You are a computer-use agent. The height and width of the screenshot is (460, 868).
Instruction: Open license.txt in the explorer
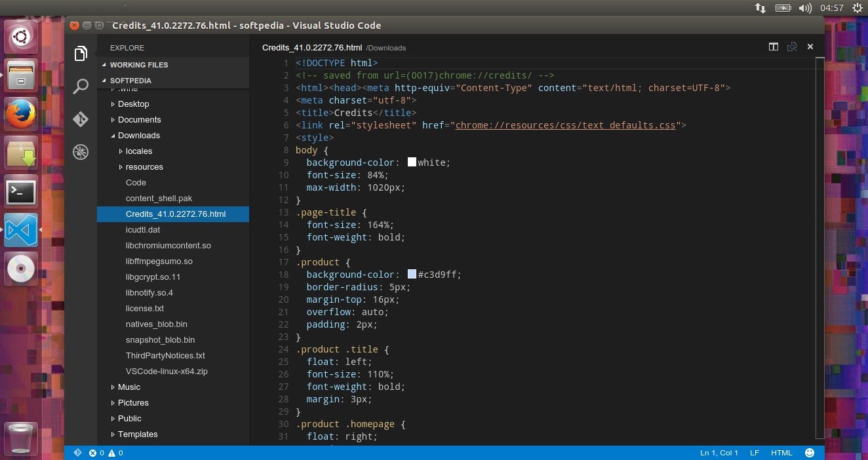[x=173, y=309]
